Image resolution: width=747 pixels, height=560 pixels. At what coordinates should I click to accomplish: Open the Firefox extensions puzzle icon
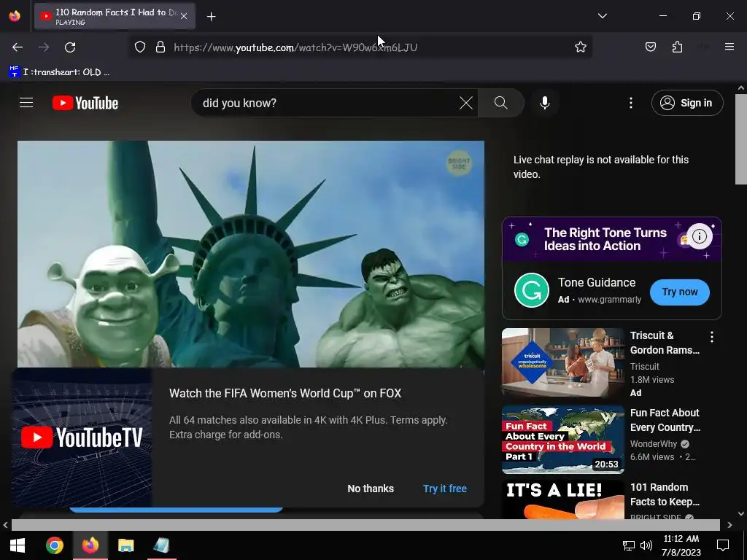point(677,47)
